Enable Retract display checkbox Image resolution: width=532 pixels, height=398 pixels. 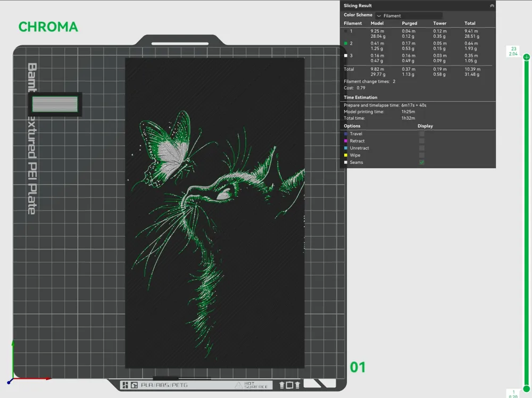pos(422,141)
